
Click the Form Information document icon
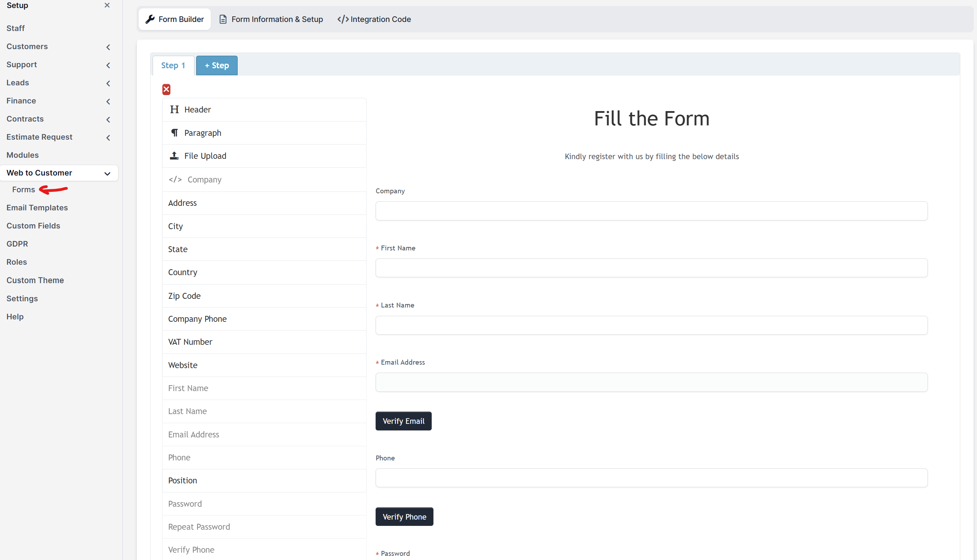pyautogui.click(x=223, y=19)
